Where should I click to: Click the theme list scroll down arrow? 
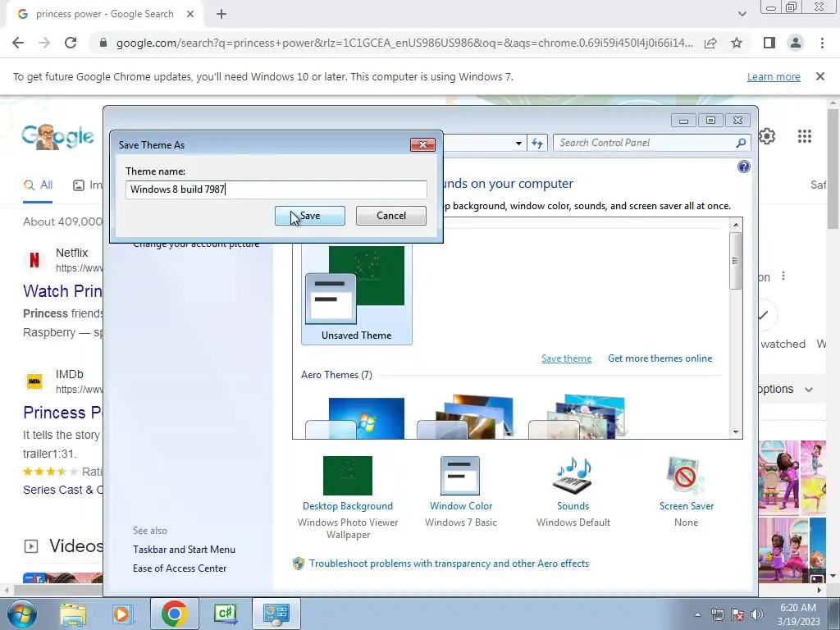click(736, 431)
